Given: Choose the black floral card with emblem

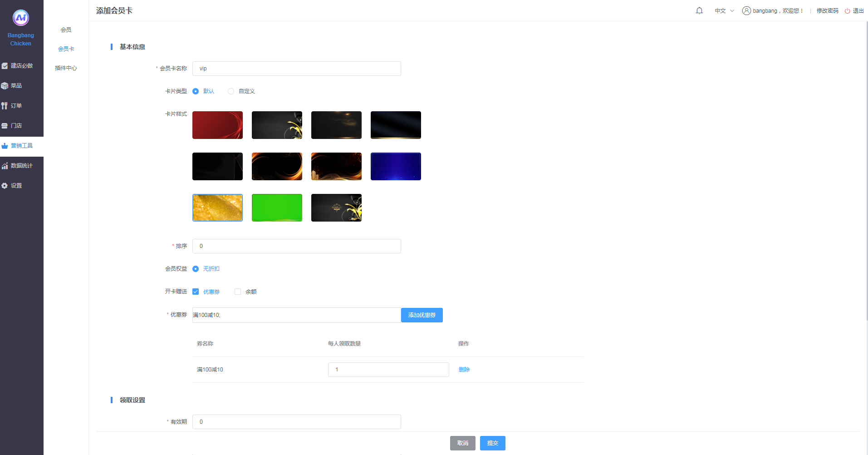Looking at the screenshot, I should coord(337,208).
